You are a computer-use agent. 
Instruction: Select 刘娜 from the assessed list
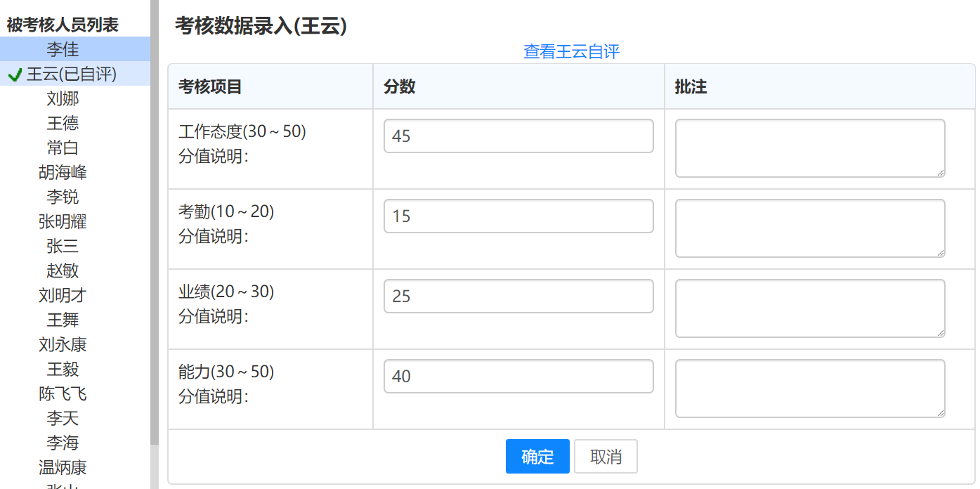(x=63, y=99)
